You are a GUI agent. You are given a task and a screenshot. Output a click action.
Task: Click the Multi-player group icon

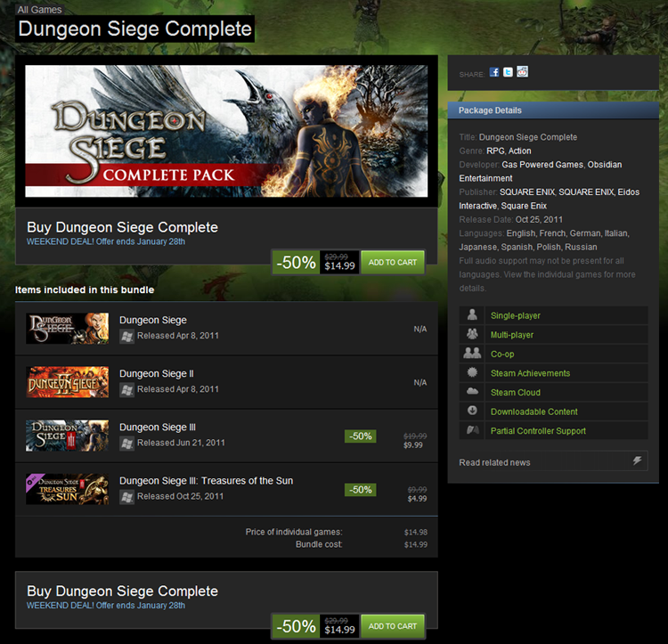click(x=472, y=334)
